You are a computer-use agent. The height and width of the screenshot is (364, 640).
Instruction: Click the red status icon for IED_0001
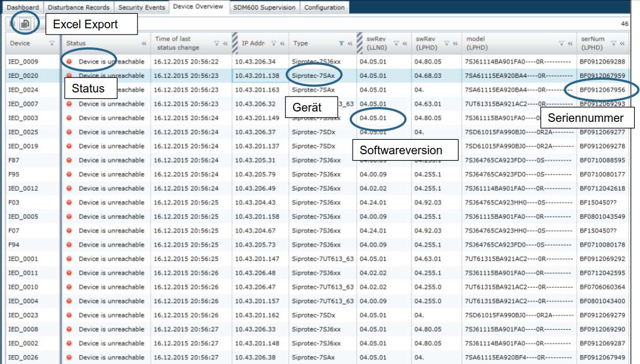pyautogui.click(x=69, y=259)
